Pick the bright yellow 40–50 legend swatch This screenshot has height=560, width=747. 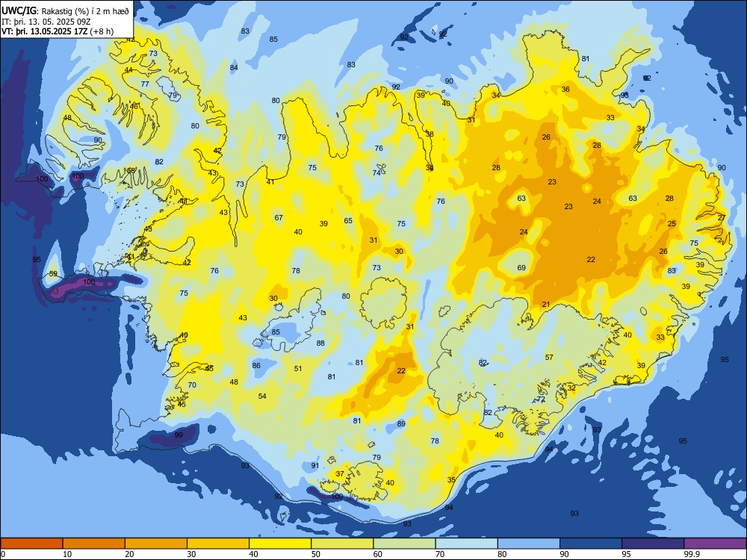point(280,544)
